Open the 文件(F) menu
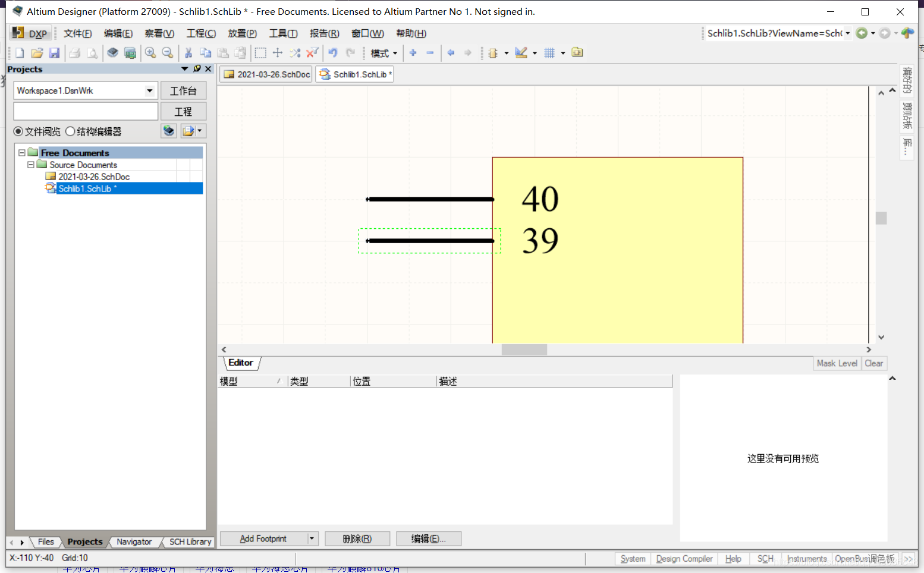924x573 pixels. tap(78, 33)
